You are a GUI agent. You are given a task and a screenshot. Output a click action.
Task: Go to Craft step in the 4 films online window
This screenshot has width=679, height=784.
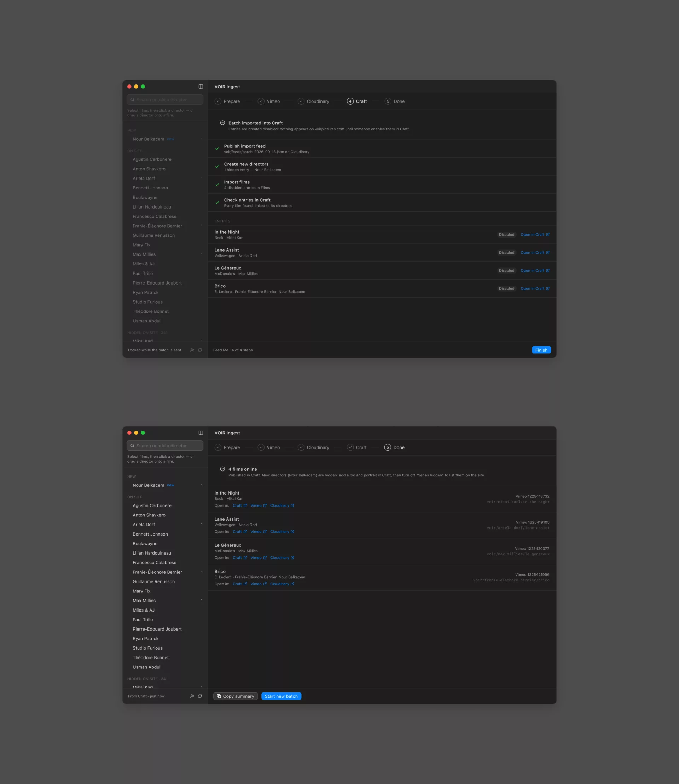357,447
